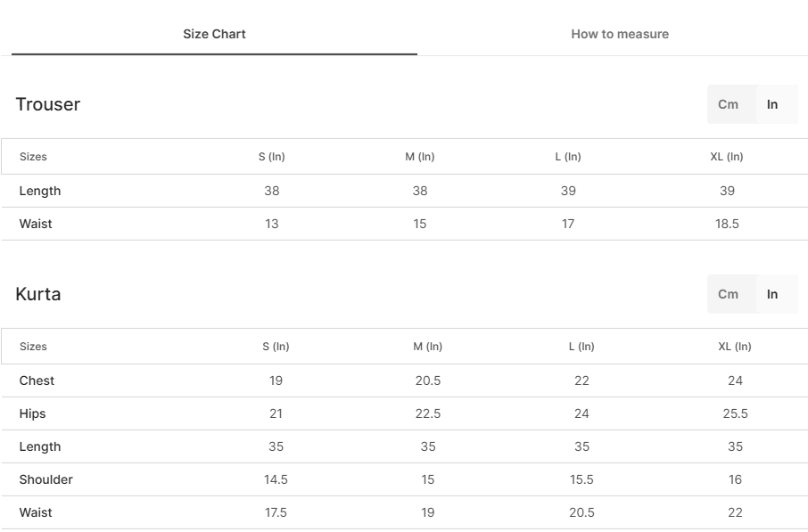Screen dimensions: 808x532
Task: Click Kurta Chest M value 20.5
Action: click(428, 381)
